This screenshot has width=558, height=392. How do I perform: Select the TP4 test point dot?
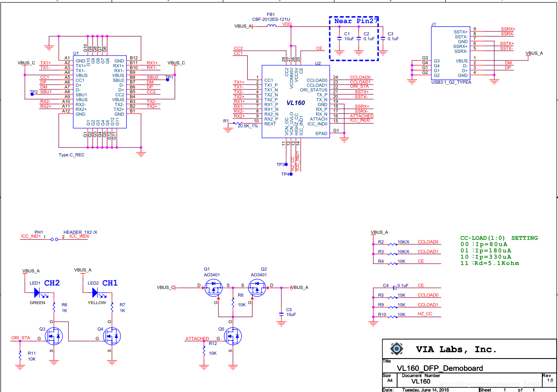291,174
